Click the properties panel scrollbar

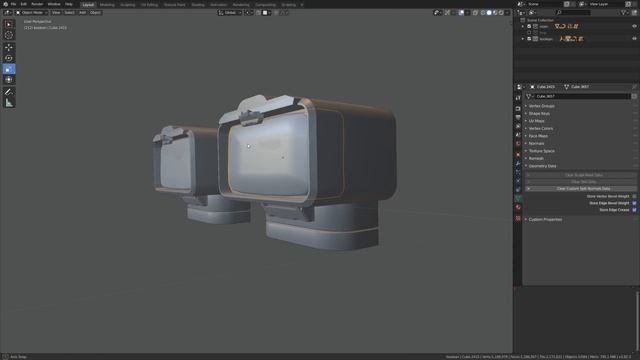click(x=638, y=322)
